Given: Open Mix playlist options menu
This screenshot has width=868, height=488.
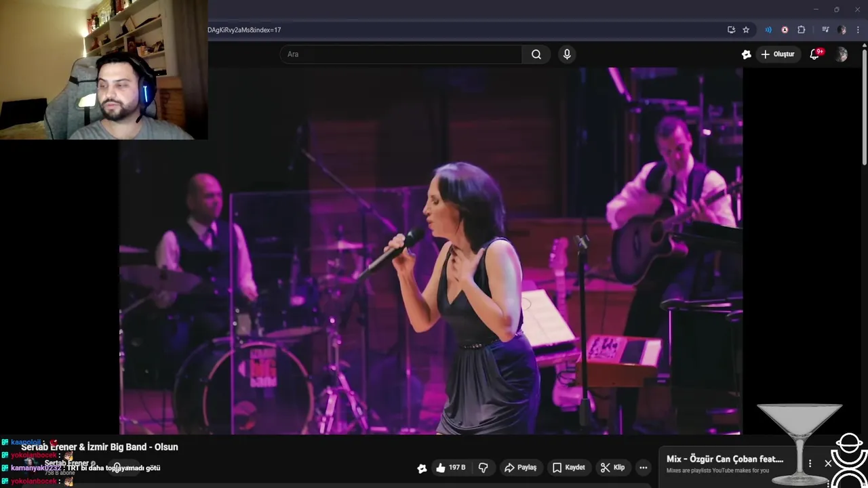Looking at the screenshot, I should (810, 464).
